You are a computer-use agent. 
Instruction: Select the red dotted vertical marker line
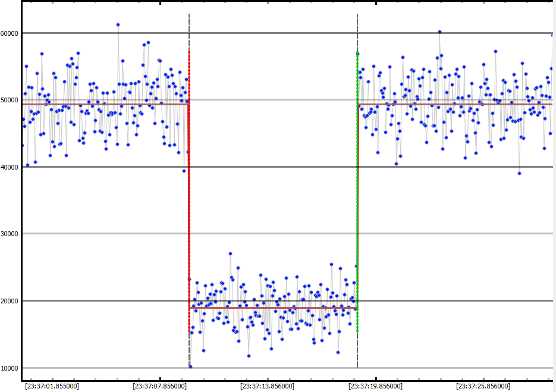189,192
